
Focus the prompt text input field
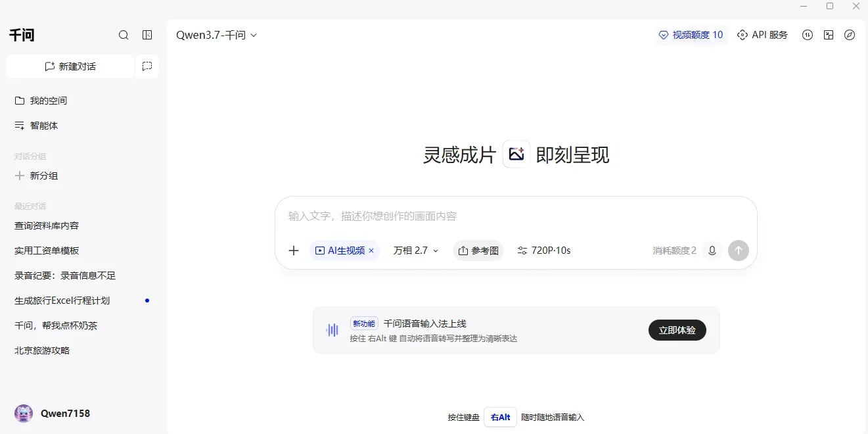[x=516, y=216]
